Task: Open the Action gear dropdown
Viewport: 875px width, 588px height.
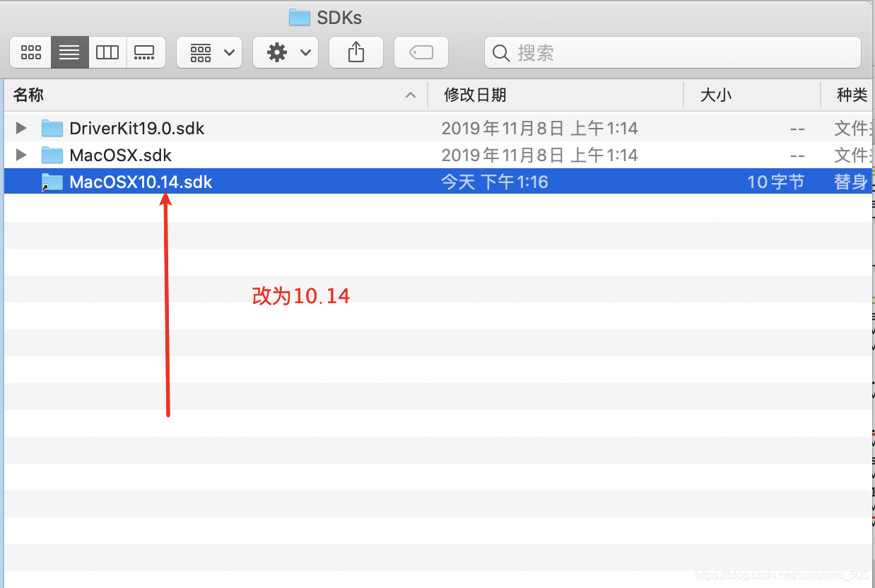Action: coord(286,52)
